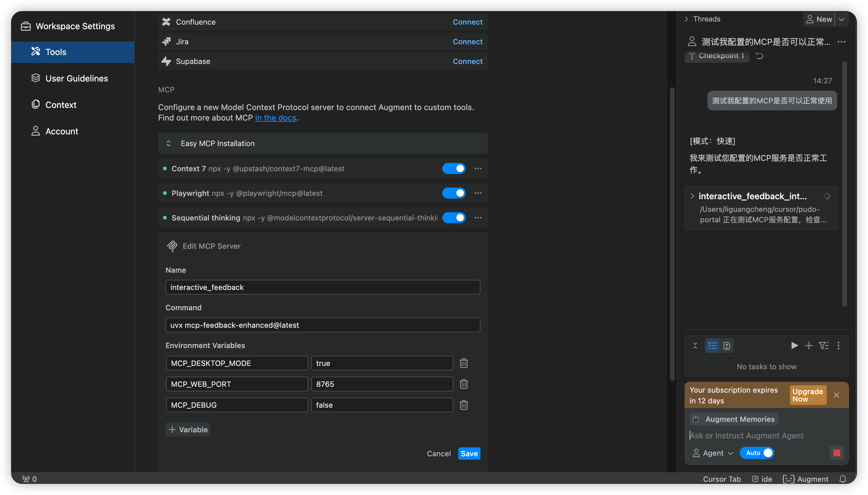Click the broadcast ports status icon

[x=30, y=479]
